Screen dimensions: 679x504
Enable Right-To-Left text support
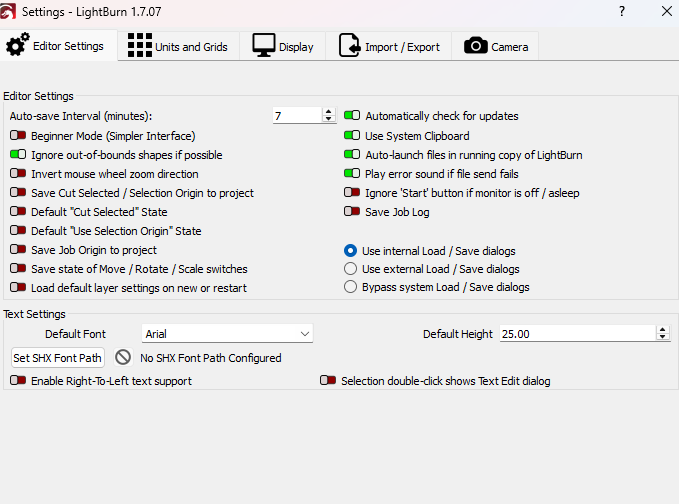tap(18, 380)
